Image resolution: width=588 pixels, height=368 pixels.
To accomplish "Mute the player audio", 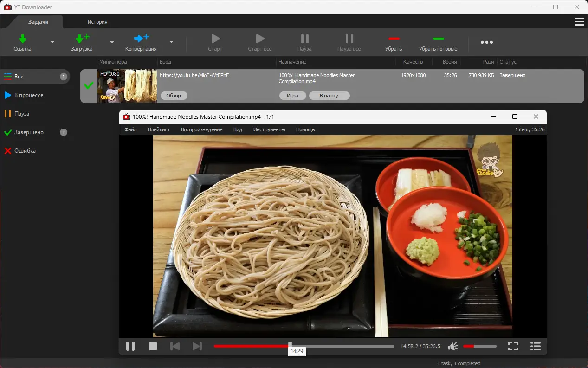I will click(x=452, y=346).
